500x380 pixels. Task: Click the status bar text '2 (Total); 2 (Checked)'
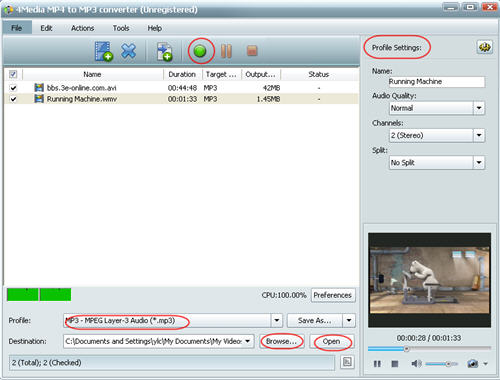pos(47,362)
